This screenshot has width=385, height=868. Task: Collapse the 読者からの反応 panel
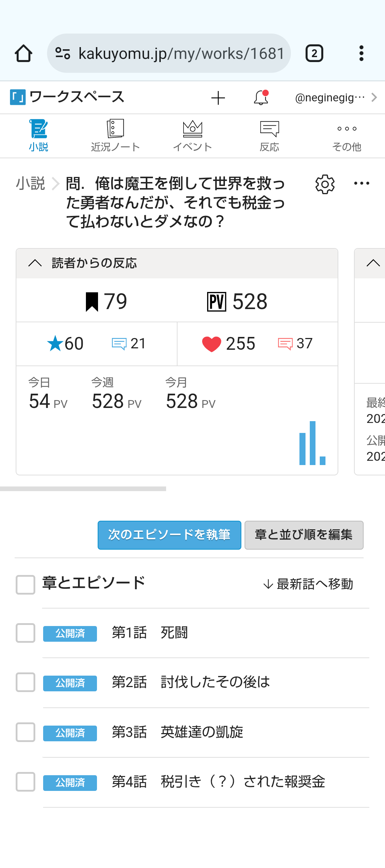(x=35, y=263)
